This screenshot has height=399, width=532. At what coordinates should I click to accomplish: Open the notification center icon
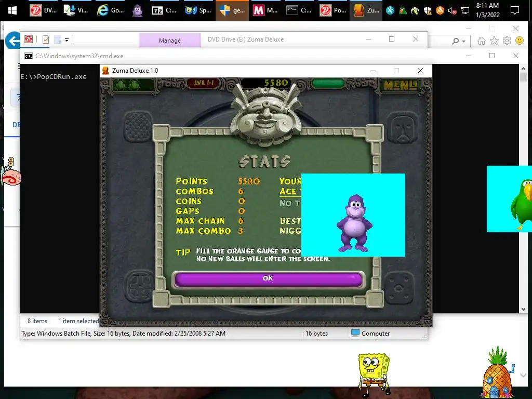pos(515,10)
